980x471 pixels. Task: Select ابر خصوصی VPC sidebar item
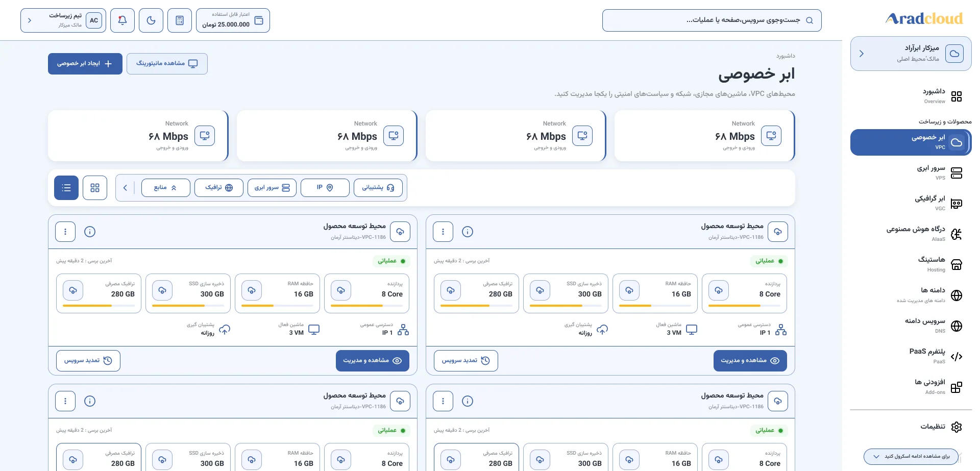pos(911,142)
